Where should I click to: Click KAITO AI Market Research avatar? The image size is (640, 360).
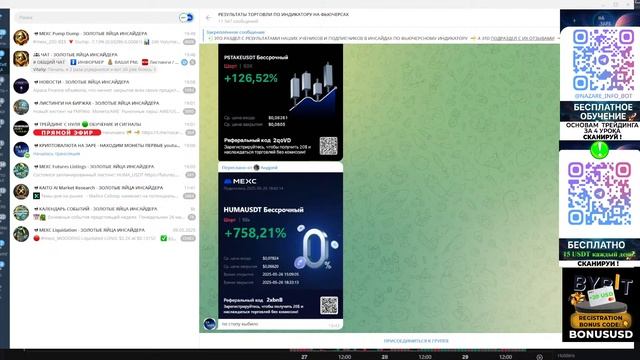(x=21, y=192)
